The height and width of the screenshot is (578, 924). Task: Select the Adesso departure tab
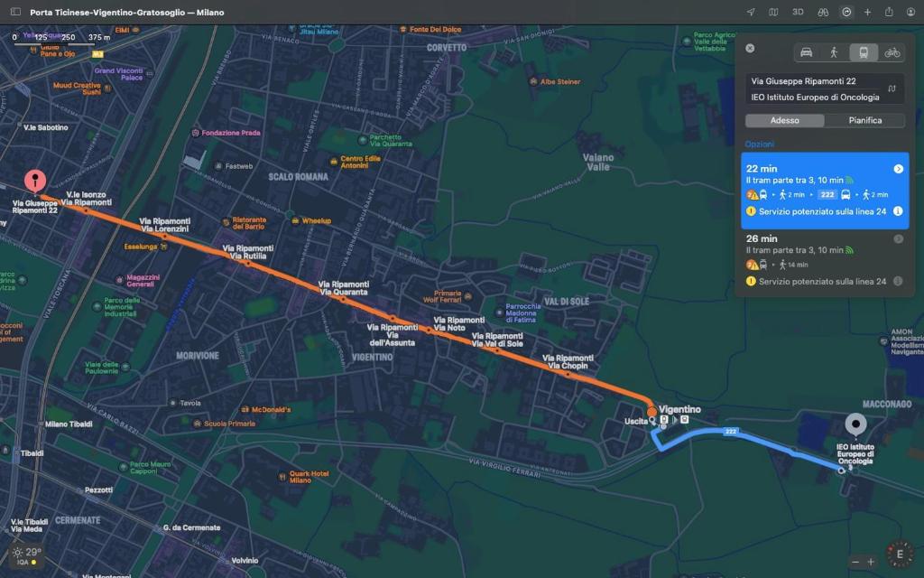[785, 120]
